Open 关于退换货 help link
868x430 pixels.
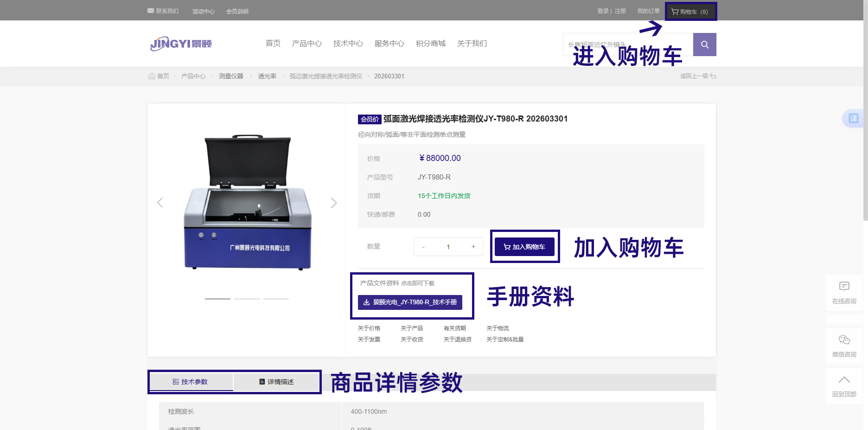point(457,340)
